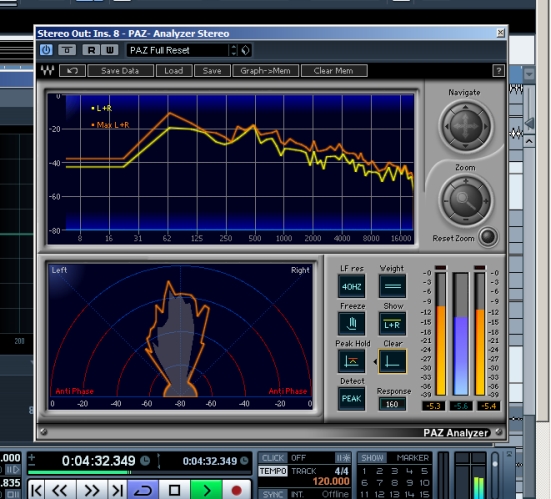Toggle the Cycle loop button
The width and height of the screenshot is (551, 499).
tap(143, 490)
